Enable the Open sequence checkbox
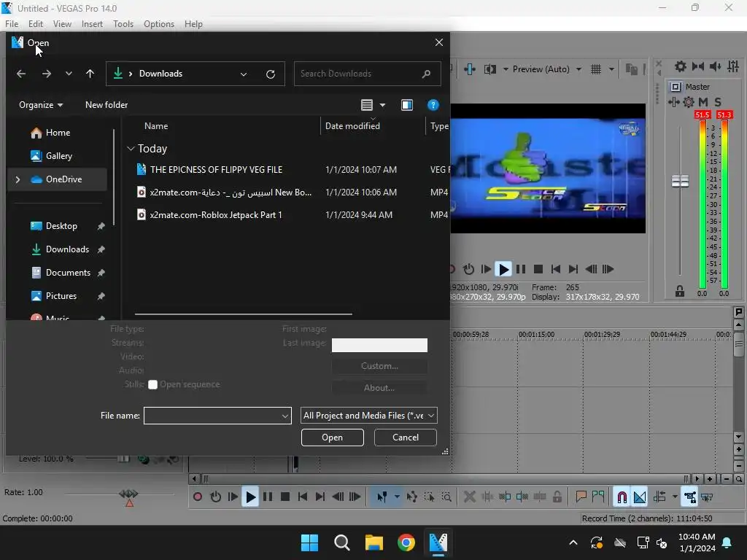The height and width of the screenshot is (560, 747). (152, 385)
